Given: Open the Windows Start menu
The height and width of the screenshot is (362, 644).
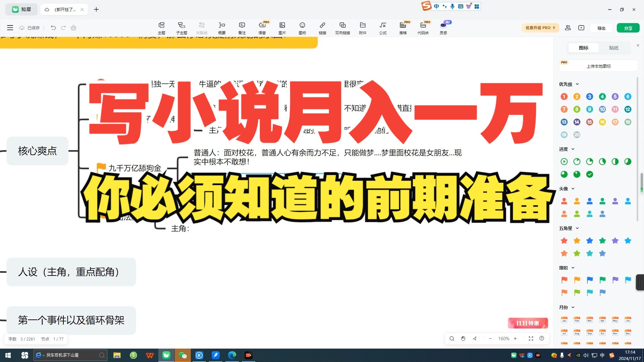Looking at the screenshot, I should (8, 355).
